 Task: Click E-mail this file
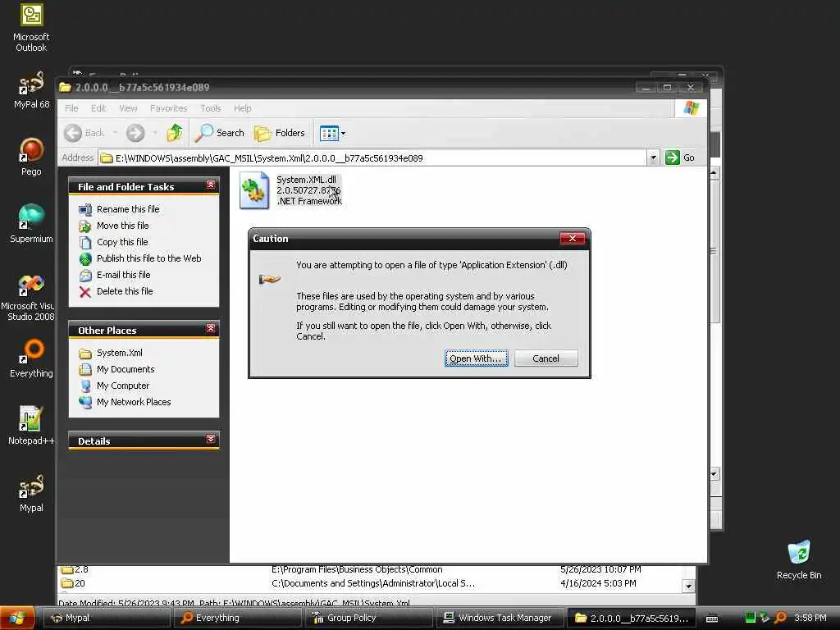(123, 275)
